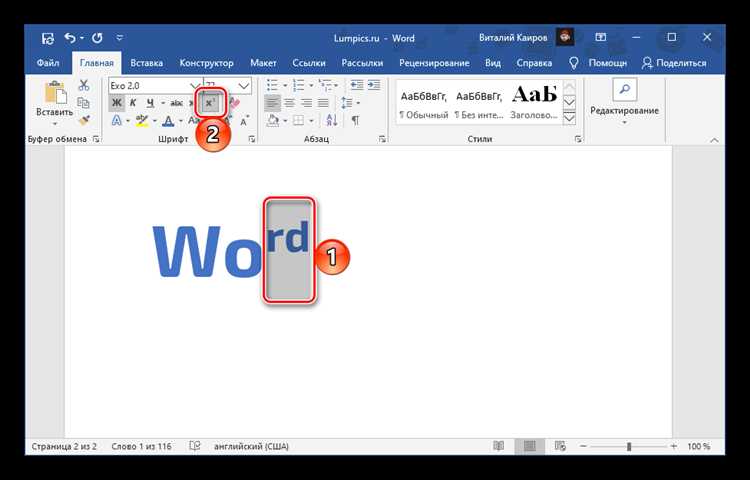Collapse the ribbon with the chevron
Image resolution: width=750 pixels, height=480 pixels.
714,140
